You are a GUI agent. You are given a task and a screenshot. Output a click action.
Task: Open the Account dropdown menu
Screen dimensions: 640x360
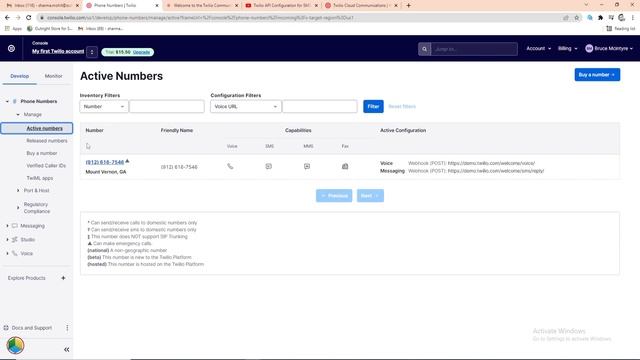point(538,49)
